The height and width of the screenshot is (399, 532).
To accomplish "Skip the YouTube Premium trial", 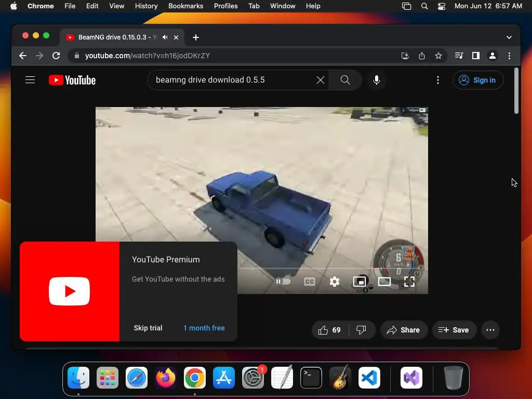I will [148, 328].
